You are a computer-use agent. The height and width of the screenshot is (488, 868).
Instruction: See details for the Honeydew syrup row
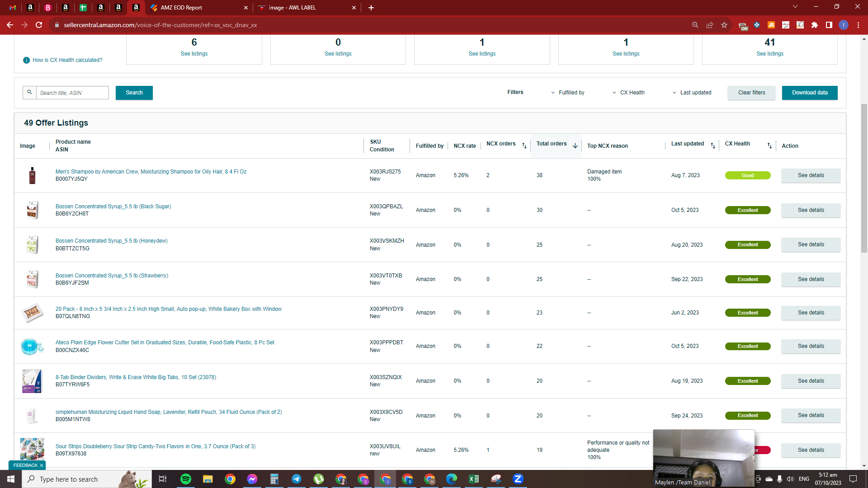811,244
